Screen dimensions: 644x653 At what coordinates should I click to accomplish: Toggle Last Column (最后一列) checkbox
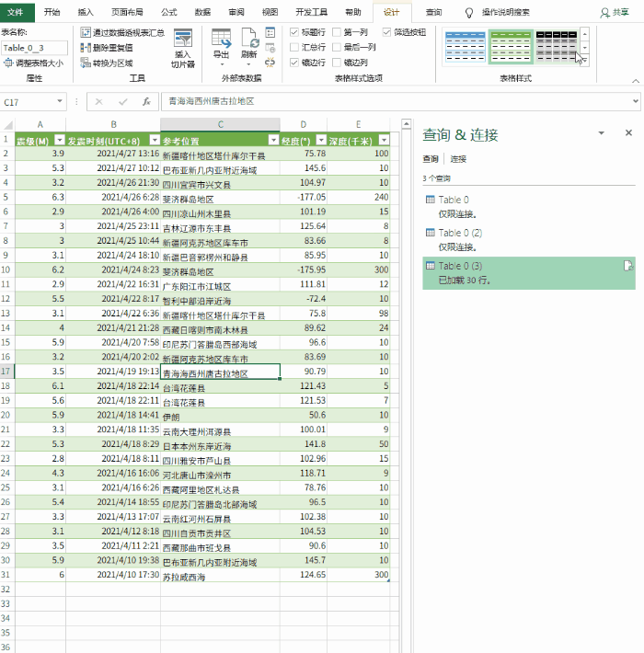click(x=337, y=47)
